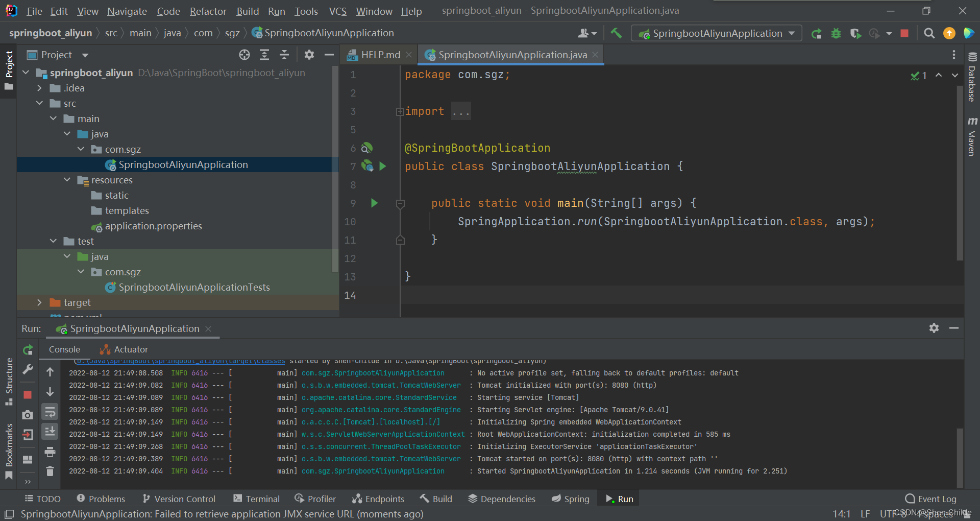Toggle scroll to end in console
The image size is (980, 521).
(50, 432)
